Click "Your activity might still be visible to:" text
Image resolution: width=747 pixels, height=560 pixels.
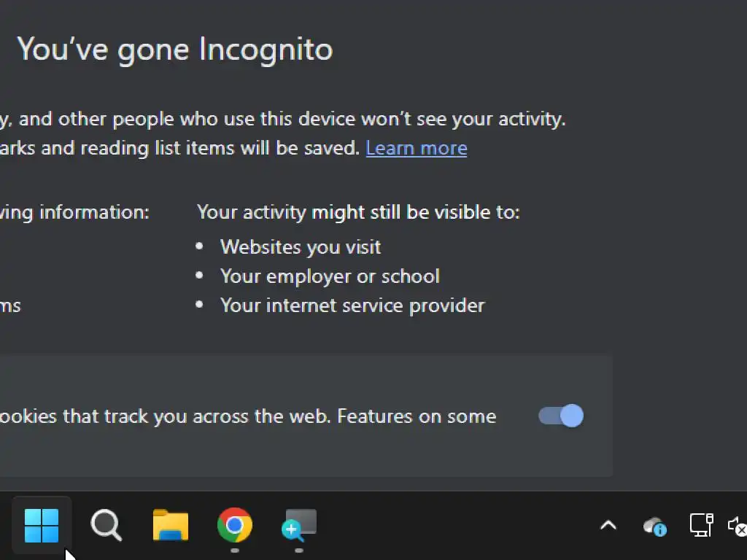point(358,212)
